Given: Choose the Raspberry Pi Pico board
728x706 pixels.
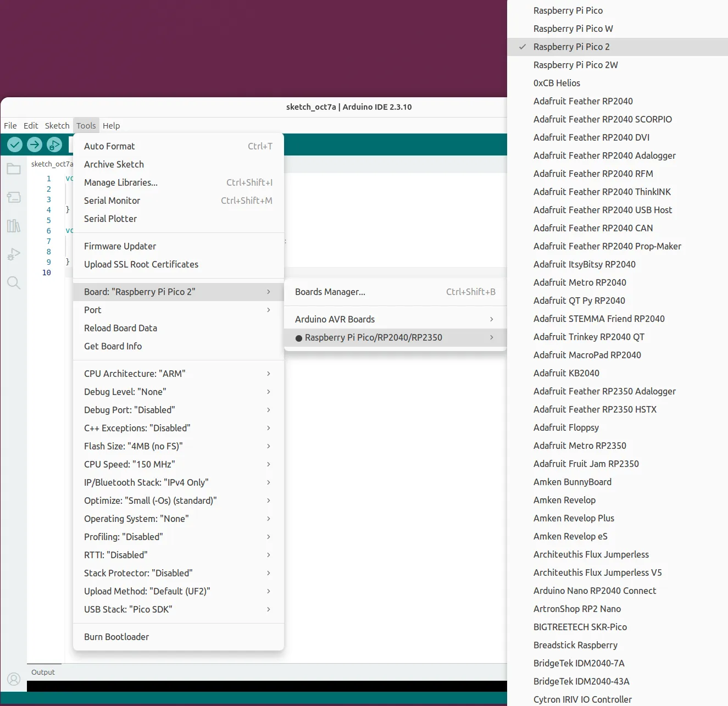Looking at the screenshot, I should pos(618,10).
